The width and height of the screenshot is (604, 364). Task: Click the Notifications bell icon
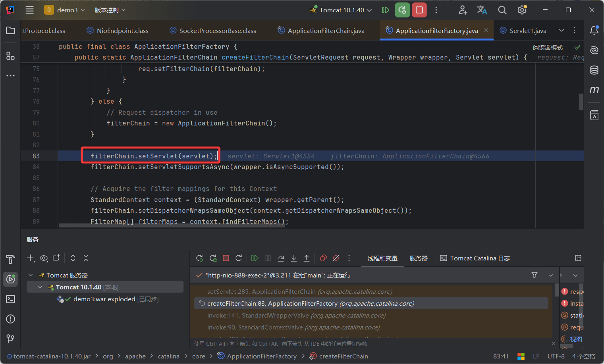(x=594, y=31)
